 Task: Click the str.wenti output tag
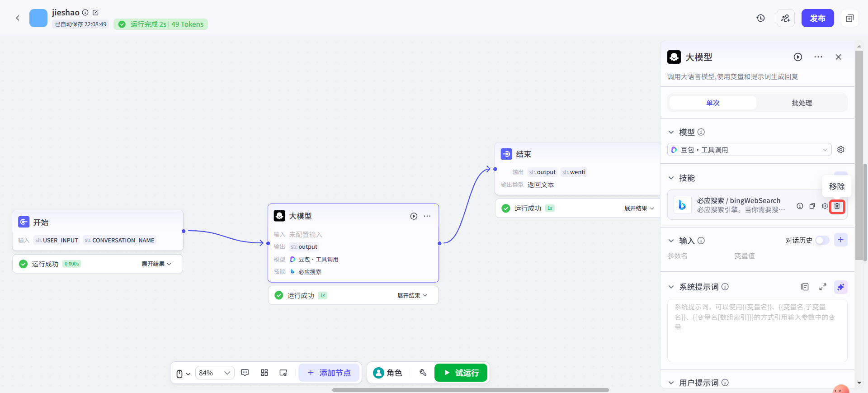[x=574, y=172]
